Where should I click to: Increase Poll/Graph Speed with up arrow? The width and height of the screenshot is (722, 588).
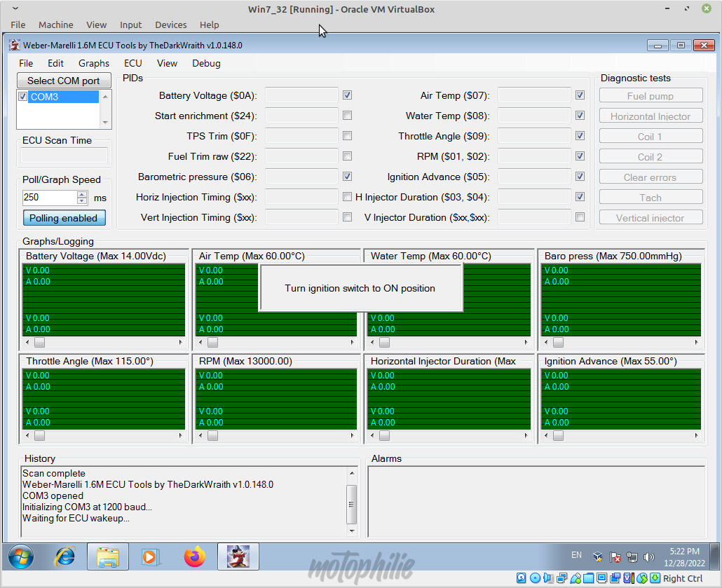82,195
